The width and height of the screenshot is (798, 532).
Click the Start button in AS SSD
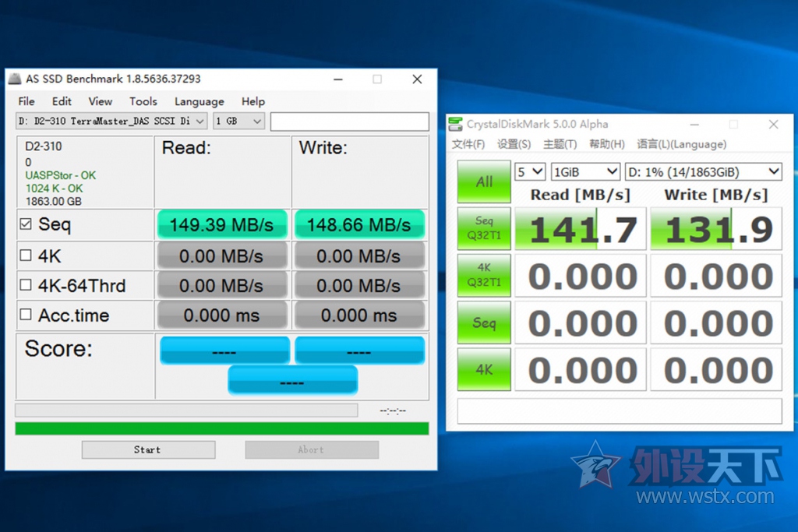tap(148, 449)
